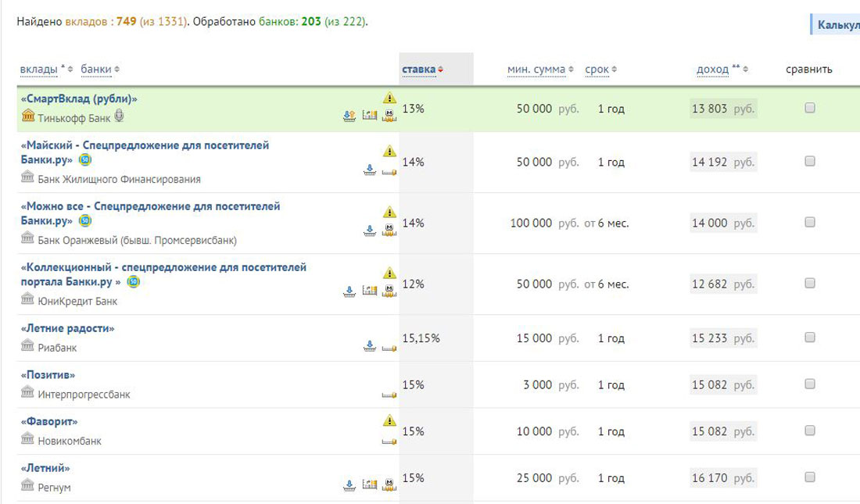Click the blue badge icon after Майский title
The image size is (860, 504).
(x=85, y=159)
